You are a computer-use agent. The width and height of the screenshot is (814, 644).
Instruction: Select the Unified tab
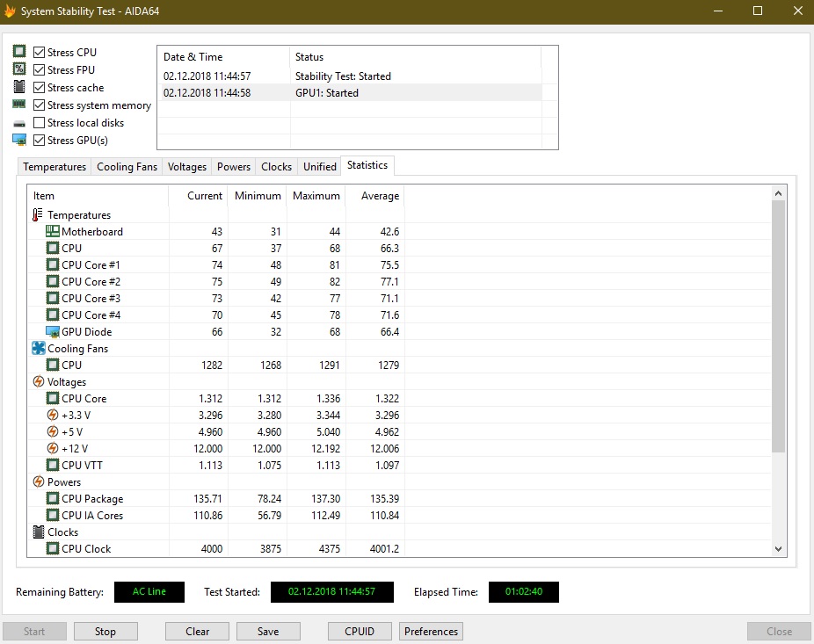[x=320, y=167]
